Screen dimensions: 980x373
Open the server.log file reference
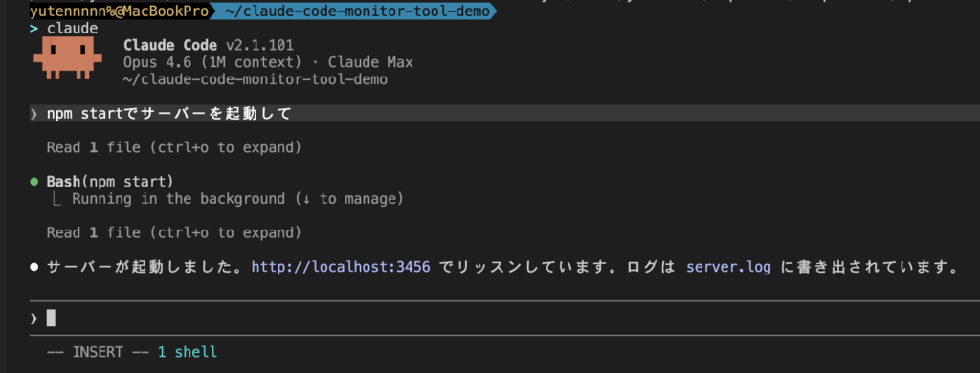point(728,268)
